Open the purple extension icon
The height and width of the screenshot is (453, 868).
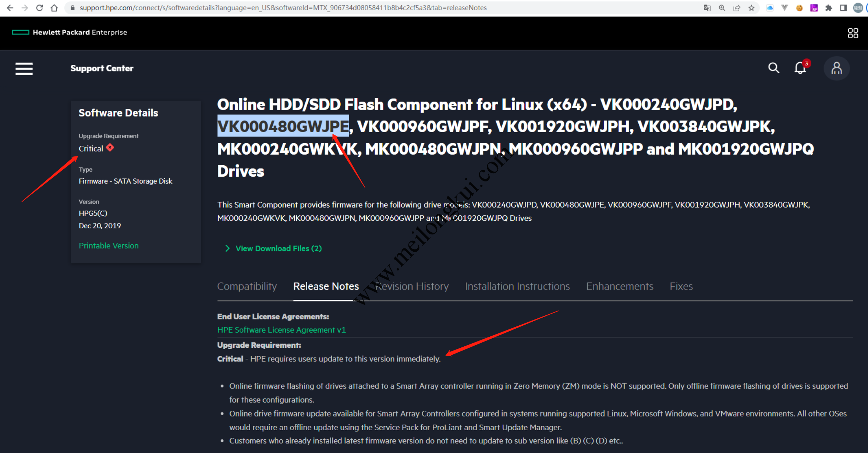pyautogui.click(x=814, y=8)
